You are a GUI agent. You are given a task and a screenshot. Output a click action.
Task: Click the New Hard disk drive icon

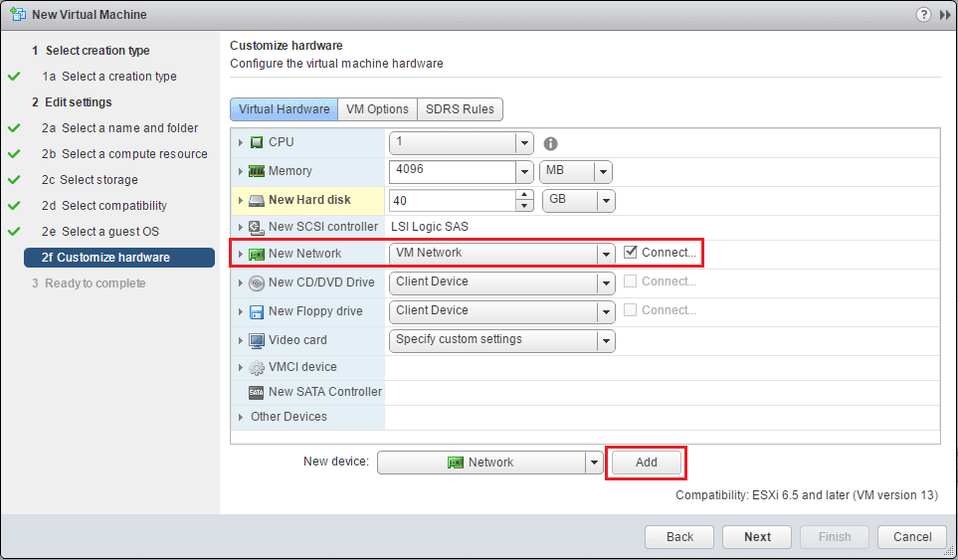(257, 200)
